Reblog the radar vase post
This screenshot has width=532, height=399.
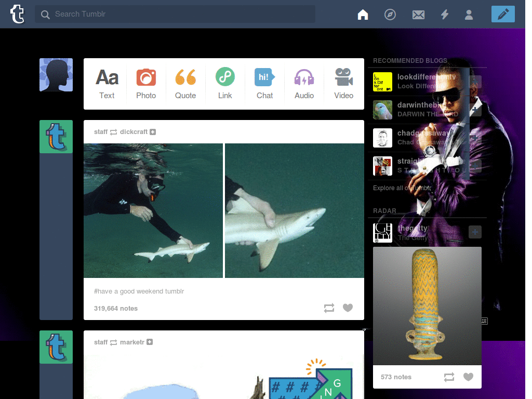pos(449,377)
